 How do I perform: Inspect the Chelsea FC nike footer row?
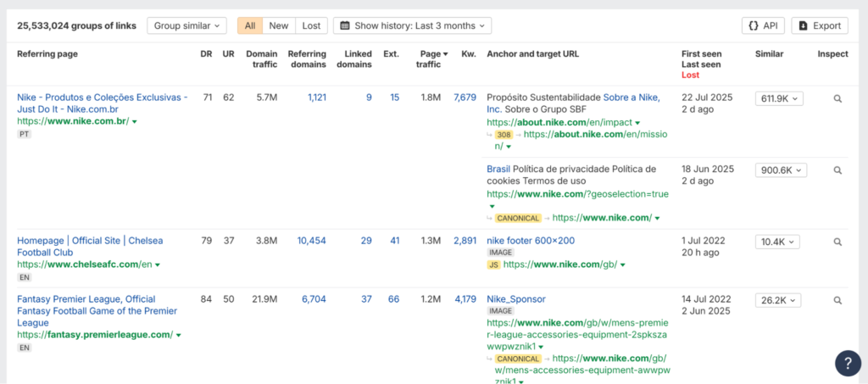pos(837,242)
